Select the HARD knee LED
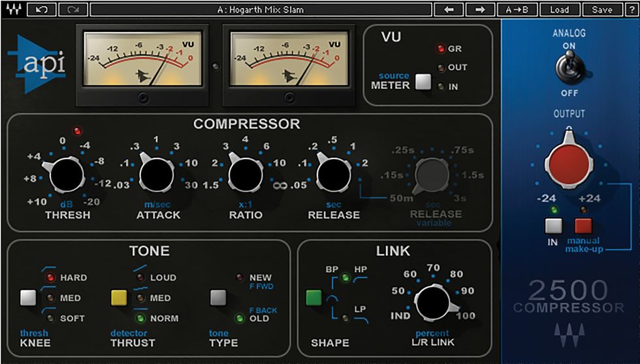The height and width of the screenshot is (364, 640). click(51, 278)
